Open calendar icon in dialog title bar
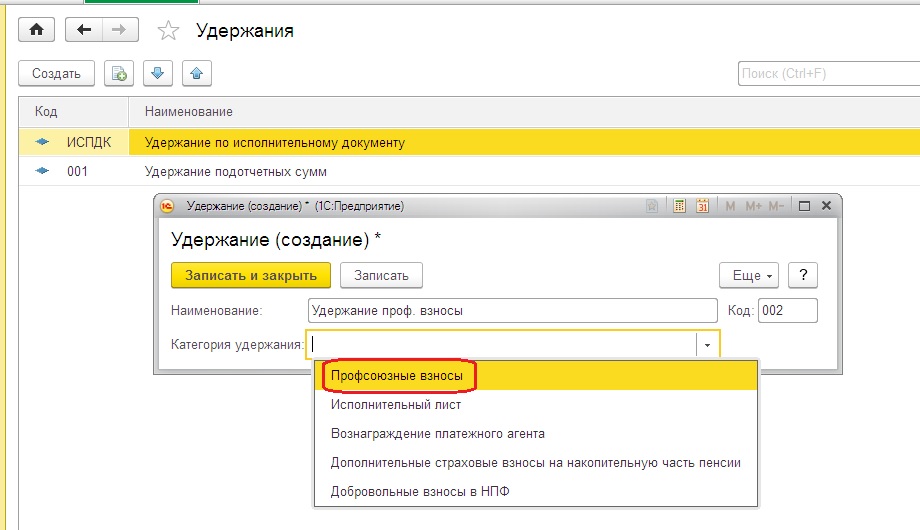920x530 pixels. tap(702, 206)
